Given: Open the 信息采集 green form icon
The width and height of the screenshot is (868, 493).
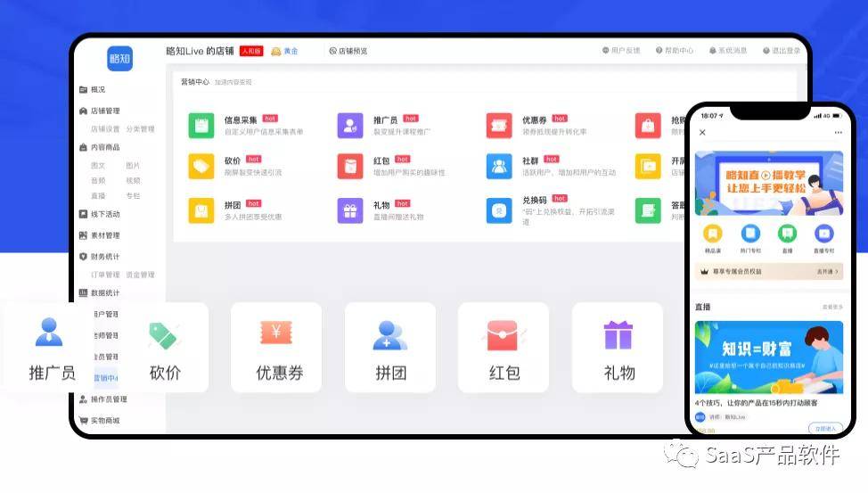Looking at the screenshot, I should coord(201,125).
